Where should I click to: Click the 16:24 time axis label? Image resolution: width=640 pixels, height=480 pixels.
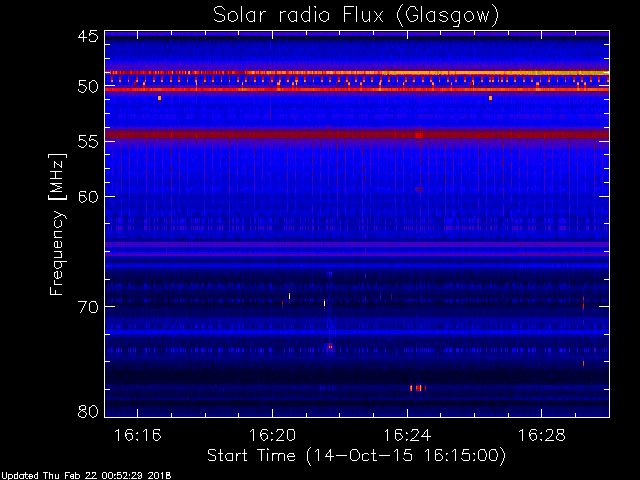407,436
